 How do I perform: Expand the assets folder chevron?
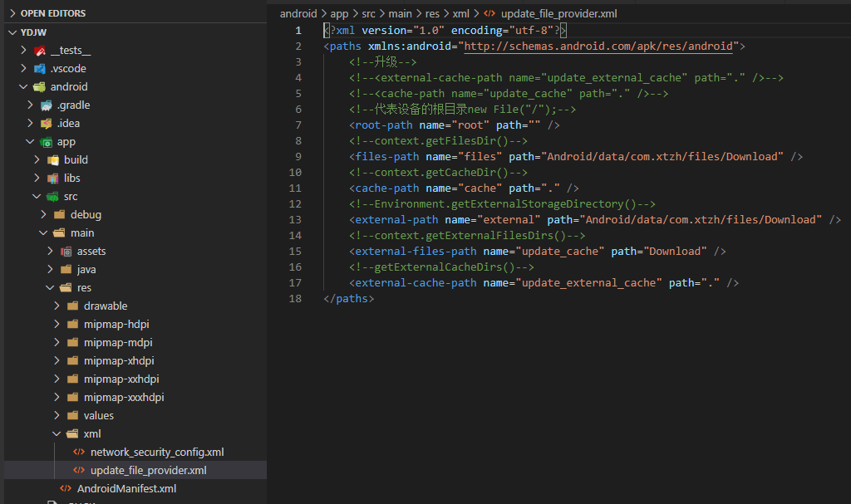click(51, 251)
